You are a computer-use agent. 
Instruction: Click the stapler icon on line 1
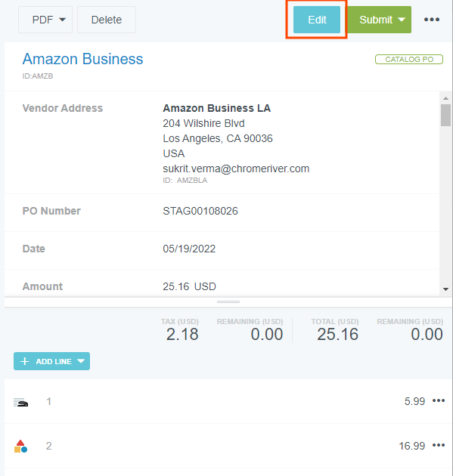(20, 402)
